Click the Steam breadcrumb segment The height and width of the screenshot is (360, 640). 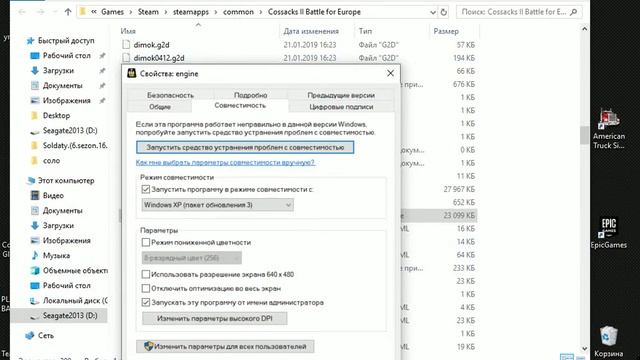(148, 12)
